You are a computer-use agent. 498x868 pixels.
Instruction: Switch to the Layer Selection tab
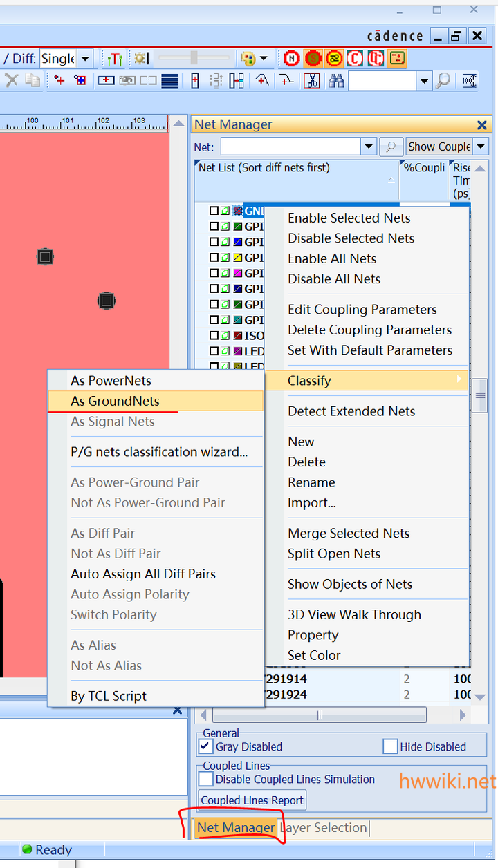point(323,827)
